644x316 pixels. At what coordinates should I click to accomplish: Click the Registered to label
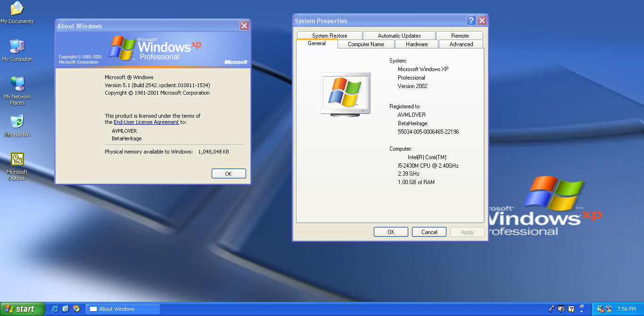[405, 106]
